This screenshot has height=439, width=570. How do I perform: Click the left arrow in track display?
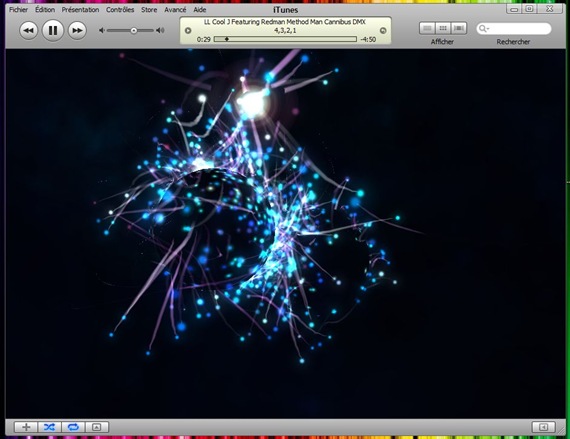(188, 31)
